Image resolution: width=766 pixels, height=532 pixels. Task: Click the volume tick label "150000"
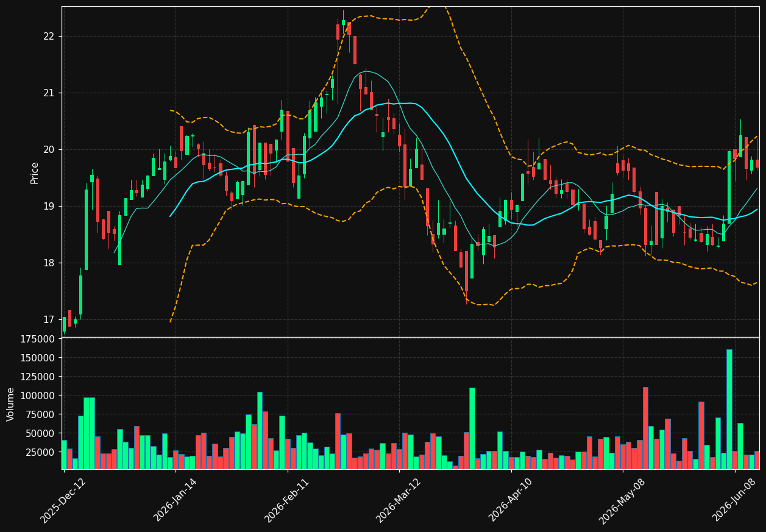(x=38, y=358)
